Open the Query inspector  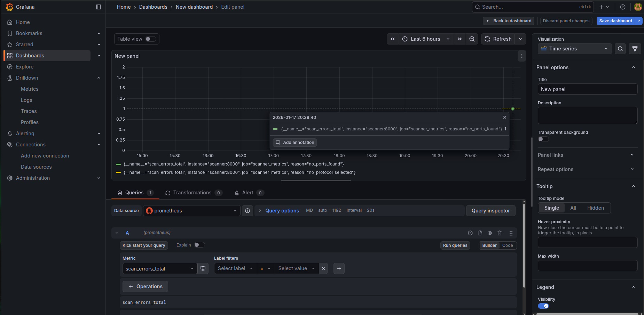[x=490, y=211]
